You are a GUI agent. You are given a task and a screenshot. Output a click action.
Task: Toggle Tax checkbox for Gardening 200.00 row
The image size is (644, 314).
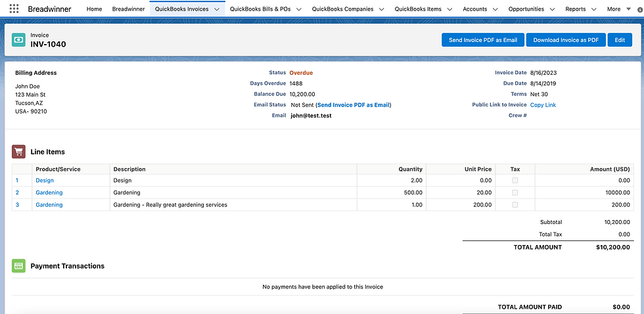[515, 204]
